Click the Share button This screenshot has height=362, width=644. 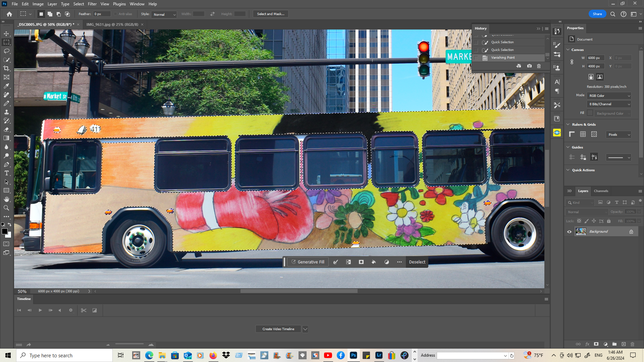pyautogui.click(x=597, y=14)
